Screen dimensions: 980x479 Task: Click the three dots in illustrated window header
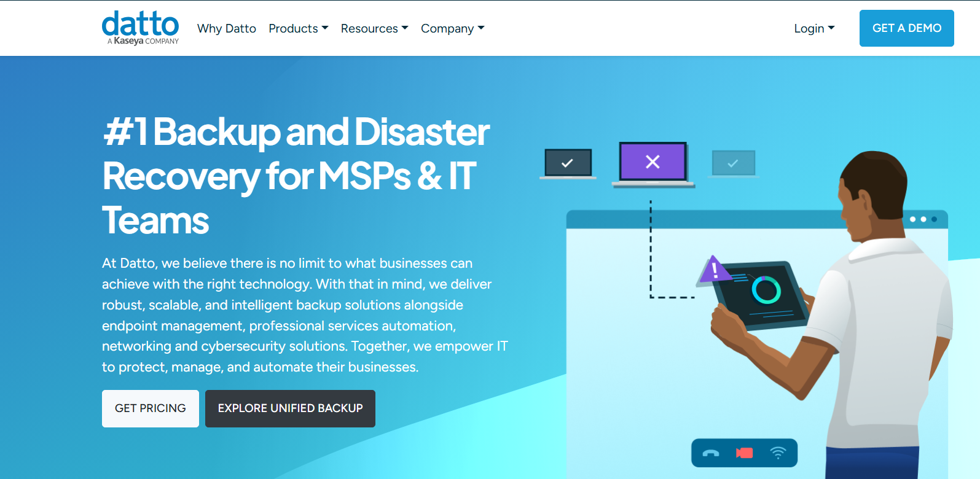point(923,219)
